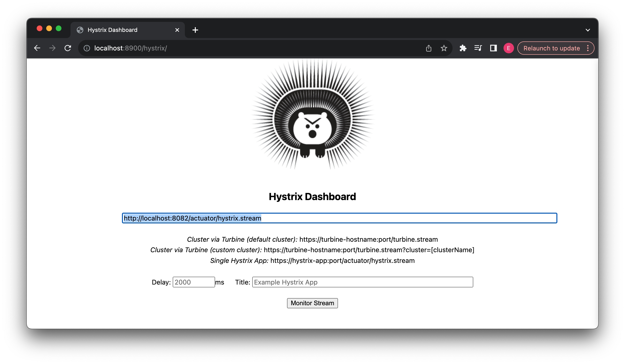Open Chrome three-dot menu
Image resolution: width=625 pixels, height=364 pixels.
tap(588, 48)
